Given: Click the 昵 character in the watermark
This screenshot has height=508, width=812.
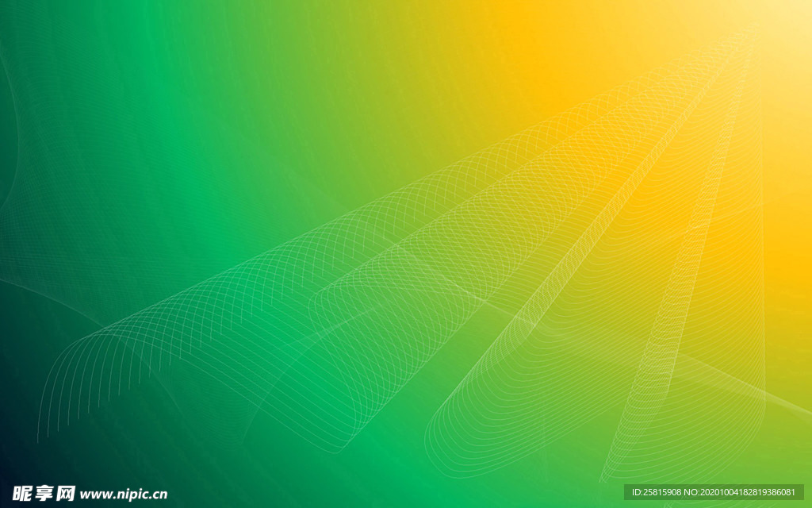Looking at the screenshot, I should click(x=24, y=493).
